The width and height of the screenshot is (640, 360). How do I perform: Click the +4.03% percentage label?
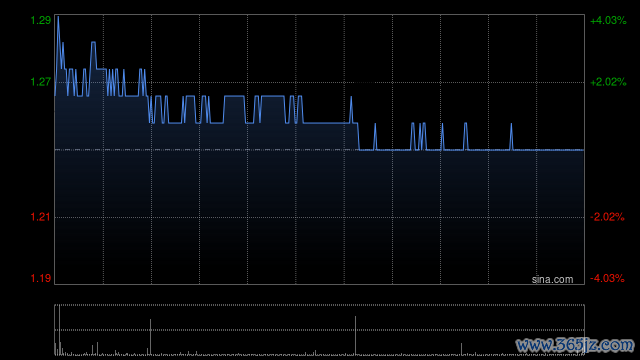click(x=608, y=20)
